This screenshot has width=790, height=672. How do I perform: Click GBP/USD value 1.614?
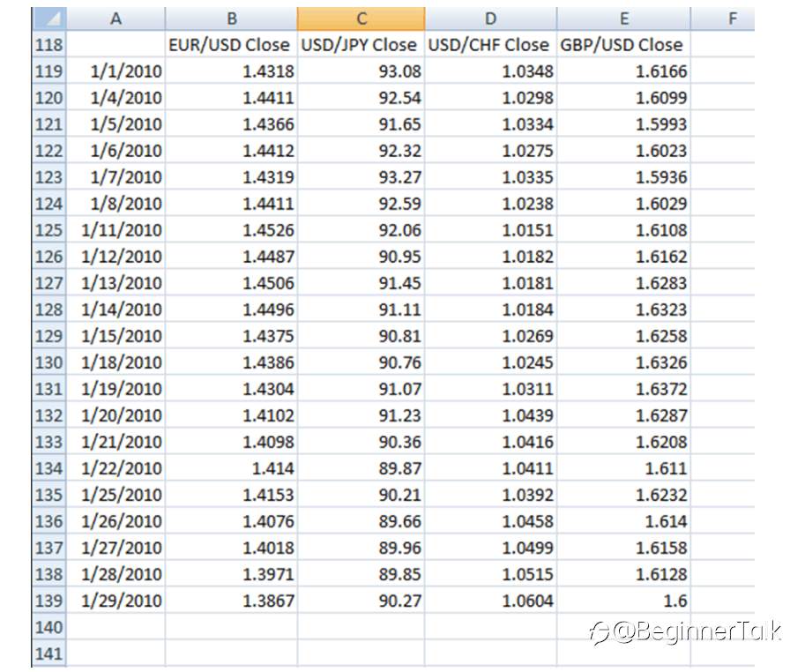[623, 521]
